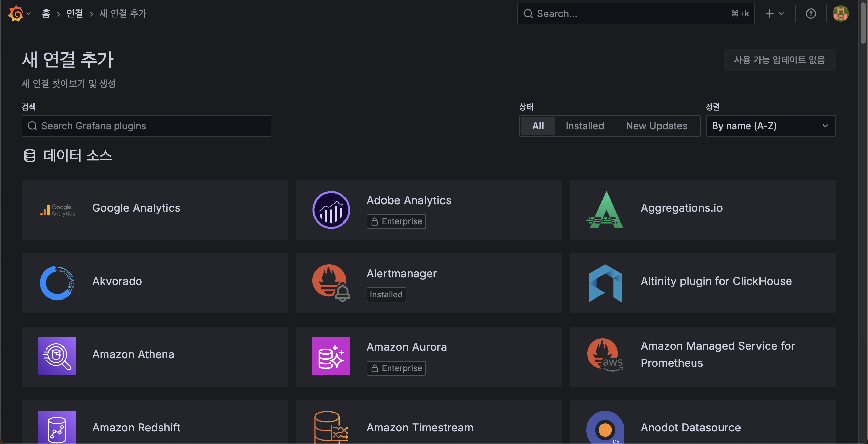Expand the plus add-new dropdown

pyautogui.click(x=774, y=14)
